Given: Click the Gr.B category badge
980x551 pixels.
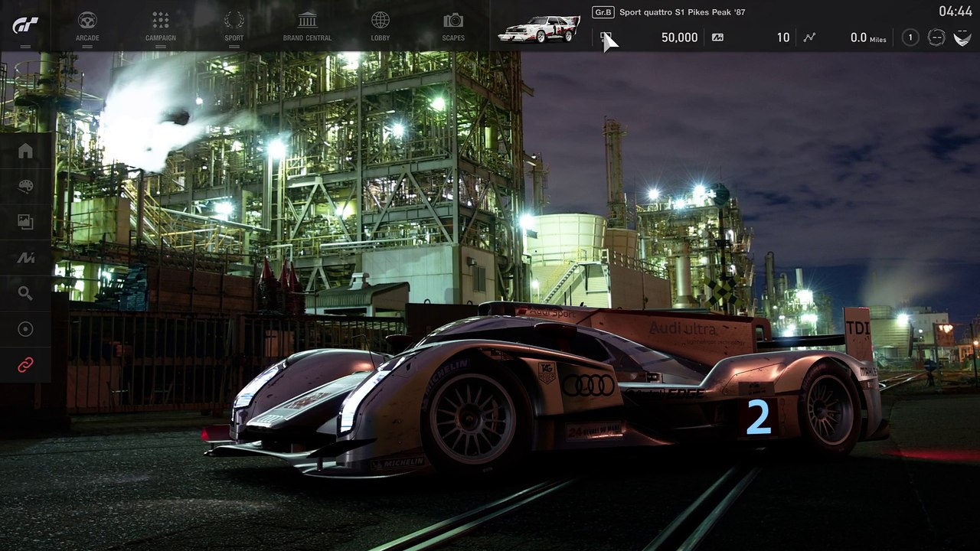Looking at the screenshot, I should [603, 12].
